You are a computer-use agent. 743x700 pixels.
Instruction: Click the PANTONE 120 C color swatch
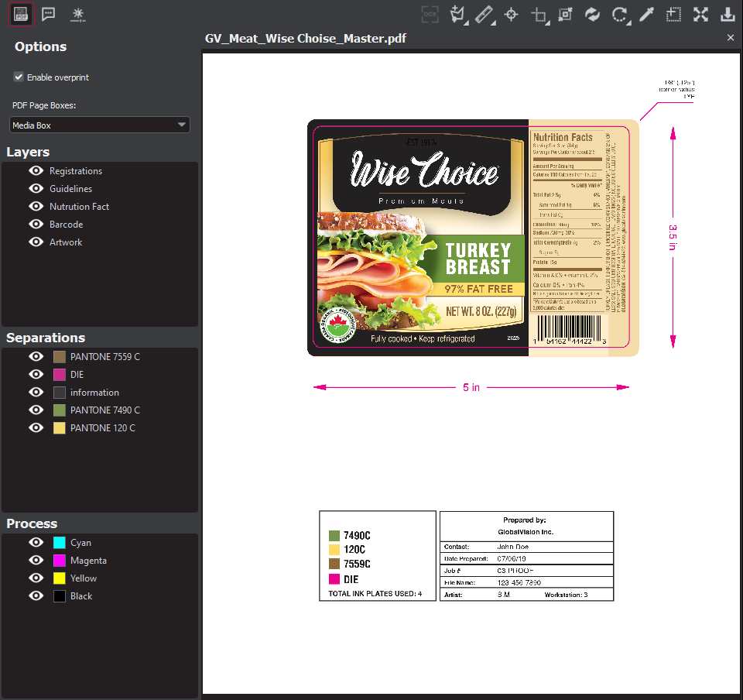(60, 428)
